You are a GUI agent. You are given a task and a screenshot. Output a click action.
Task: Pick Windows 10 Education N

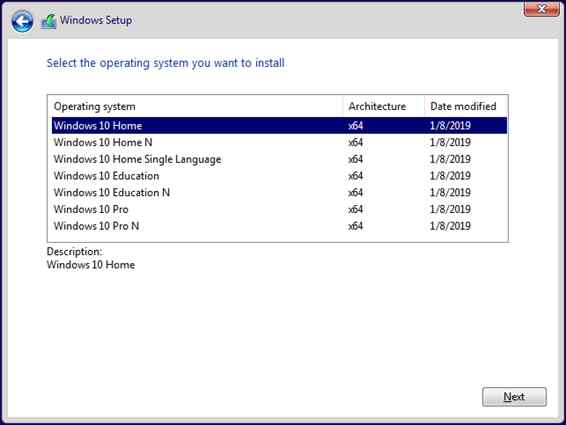pos(279,192)
